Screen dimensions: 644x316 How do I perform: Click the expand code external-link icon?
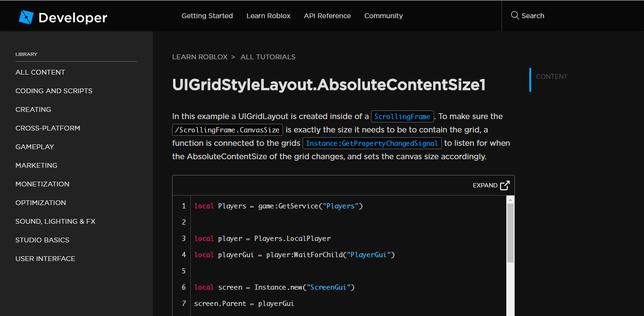pyautogui.click(x=505, y=185)
